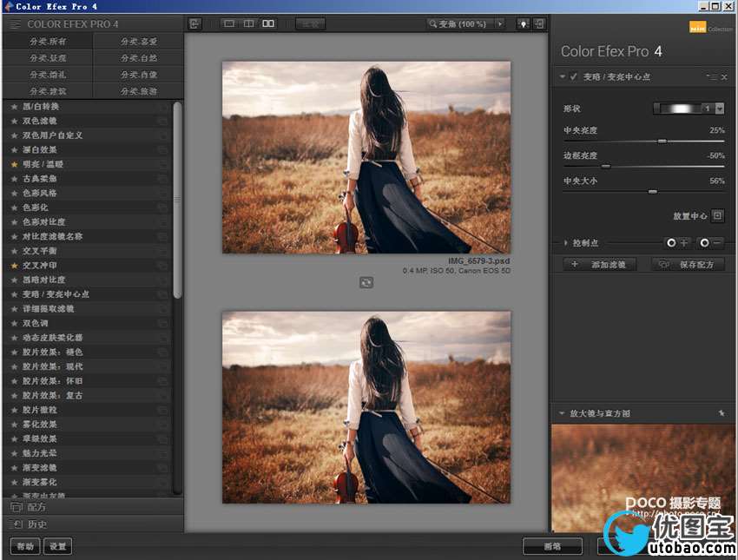738x560 pixels.
Task: Click the upper original preview image
Action: coord(366,157)
